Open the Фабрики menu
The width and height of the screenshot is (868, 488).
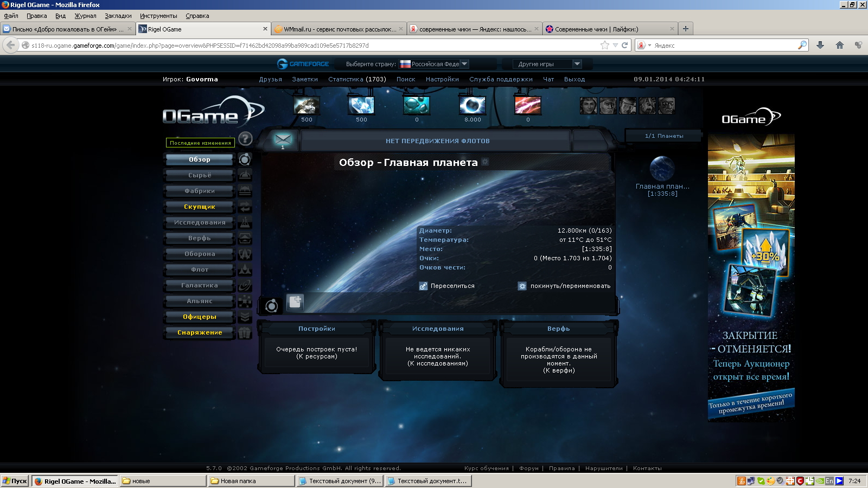(200, 191)
